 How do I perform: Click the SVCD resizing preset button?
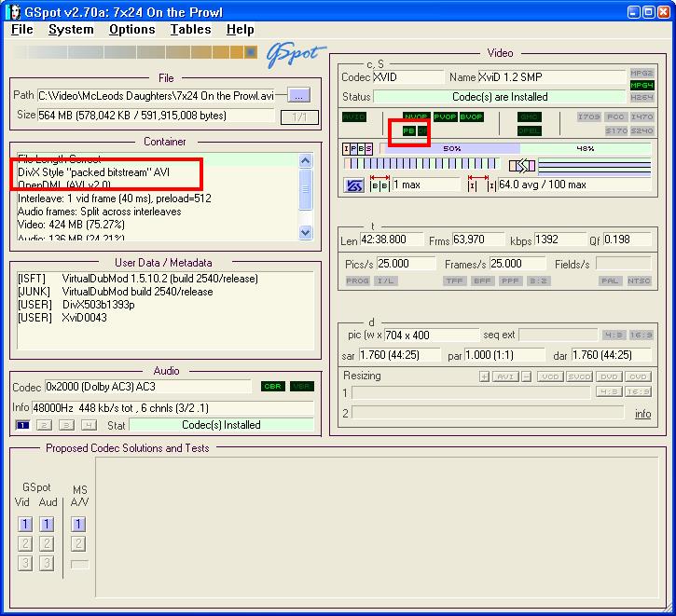579,376
